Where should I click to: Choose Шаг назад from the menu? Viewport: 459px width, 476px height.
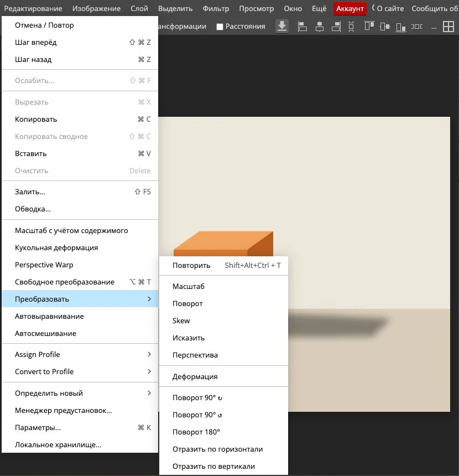80,60
